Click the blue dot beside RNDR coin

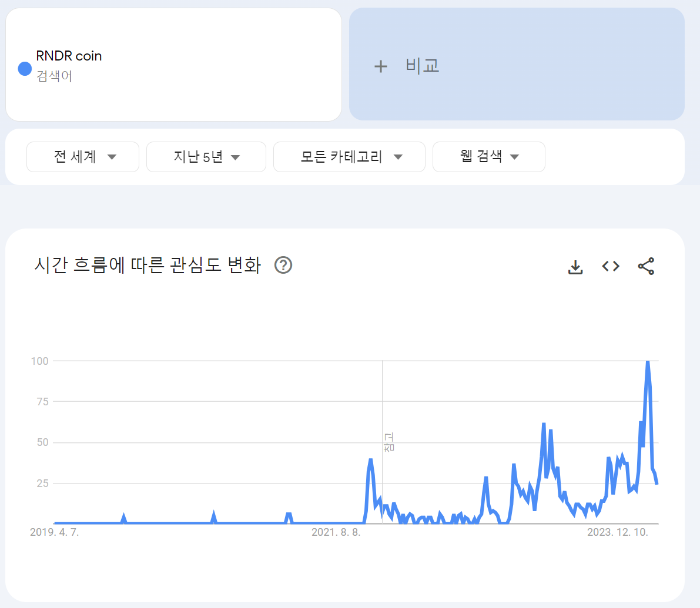tap(24, 69)
